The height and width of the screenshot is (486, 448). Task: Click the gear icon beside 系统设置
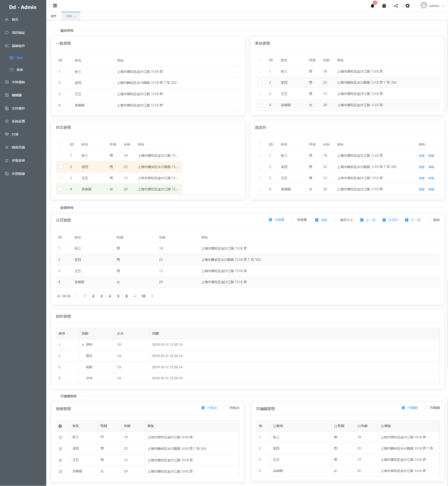7,121
